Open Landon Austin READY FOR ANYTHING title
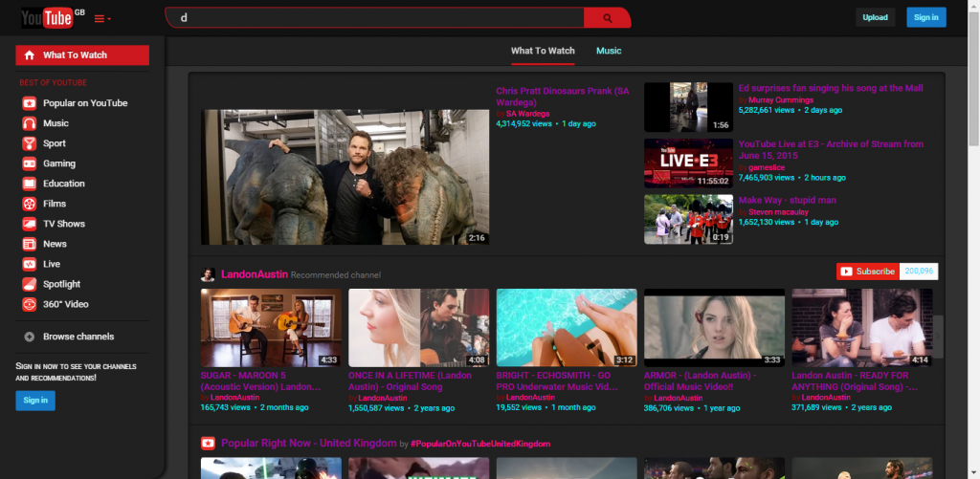The width and height of the screenshot is (980, 479). click(x=855, y=381)
